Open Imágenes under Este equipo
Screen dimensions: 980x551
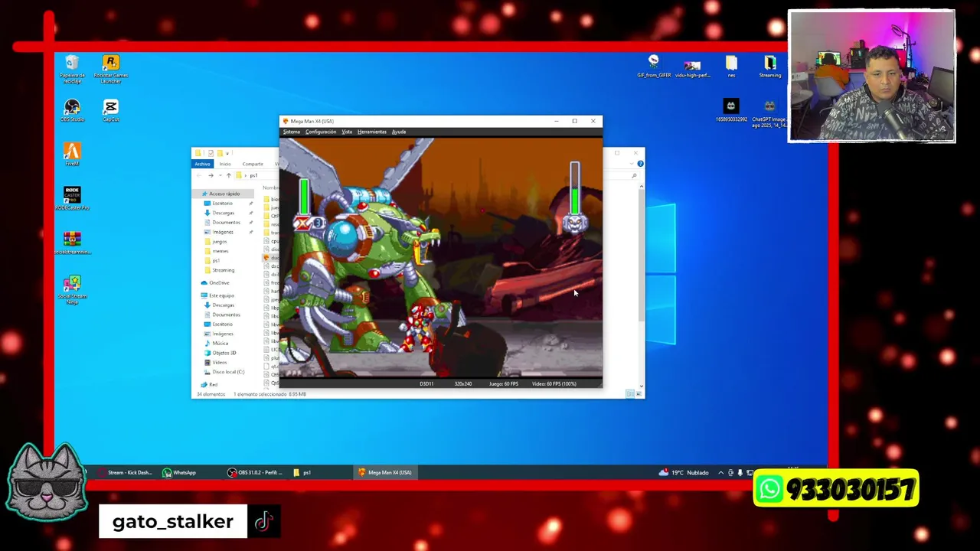click(223, 334)
